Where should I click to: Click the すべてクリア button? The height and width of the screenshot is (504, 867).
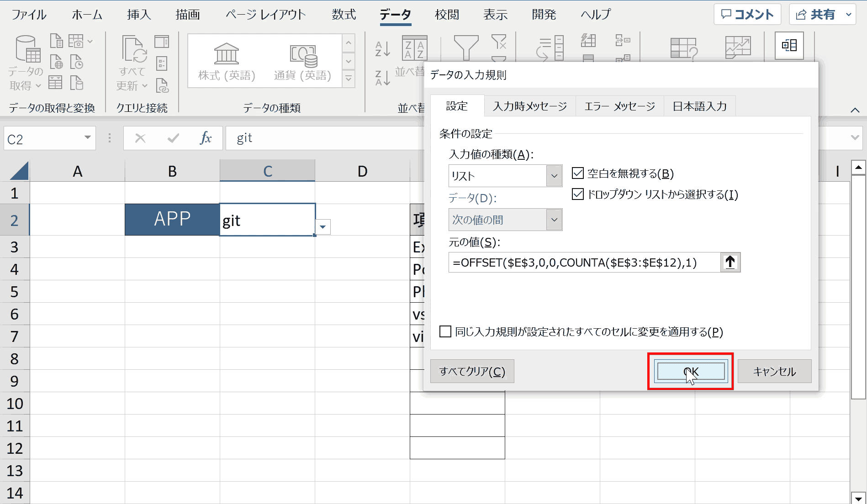(x=472, y=371)
